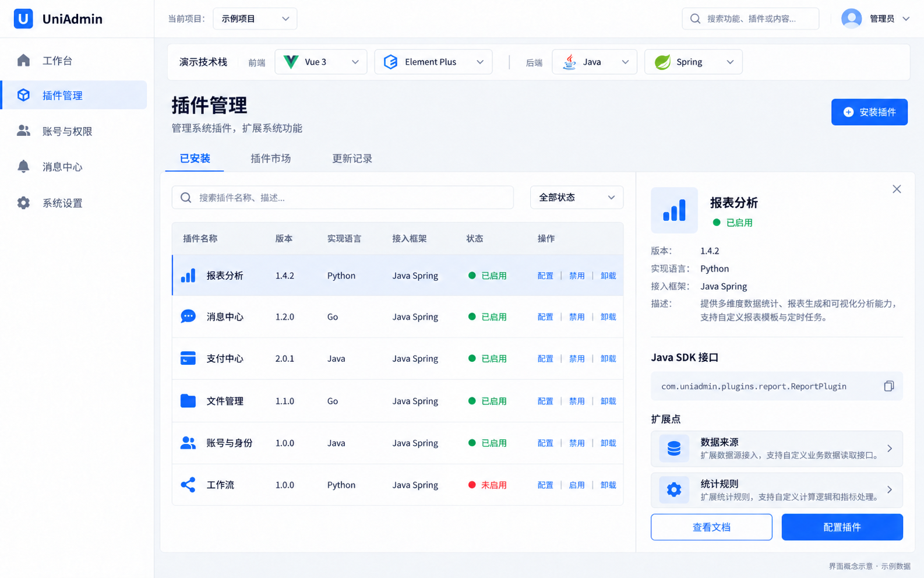Select 插件管理 in the sidebar
This screenshot has height=578, width=924.
75,95
